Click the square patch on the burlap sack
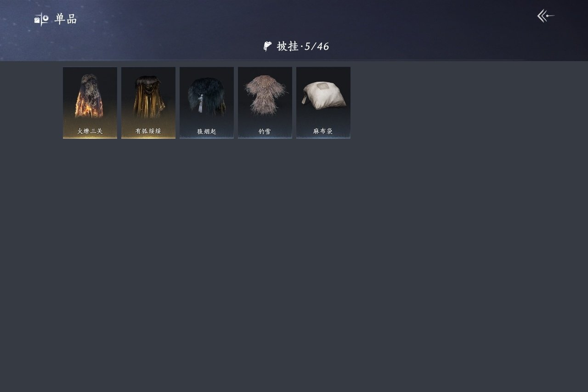This screenshot has width=588, height=392. [324, 86]
